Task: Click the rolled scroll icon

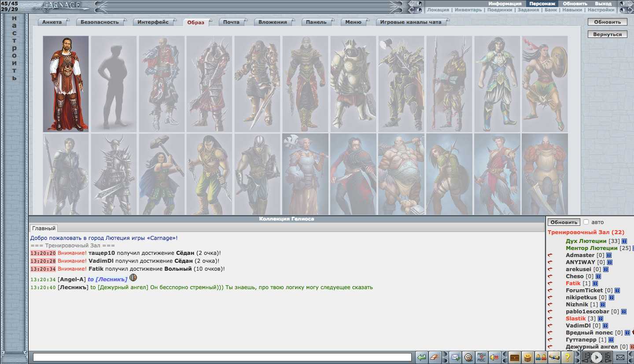Action: pyautogui.click(x=554, y=357)
